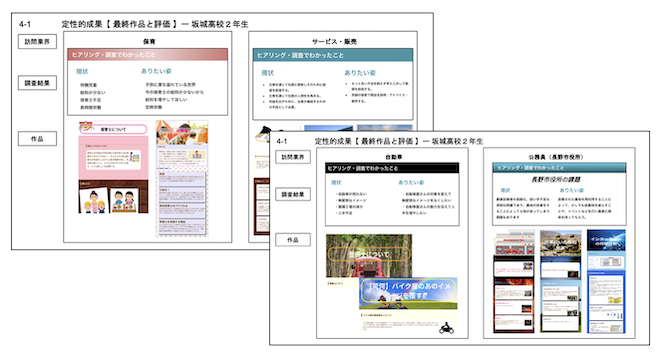Click the black ヒアリング header under 自動車
The height and width of the screenshot is (363, 670).
(x=392, y=168)
